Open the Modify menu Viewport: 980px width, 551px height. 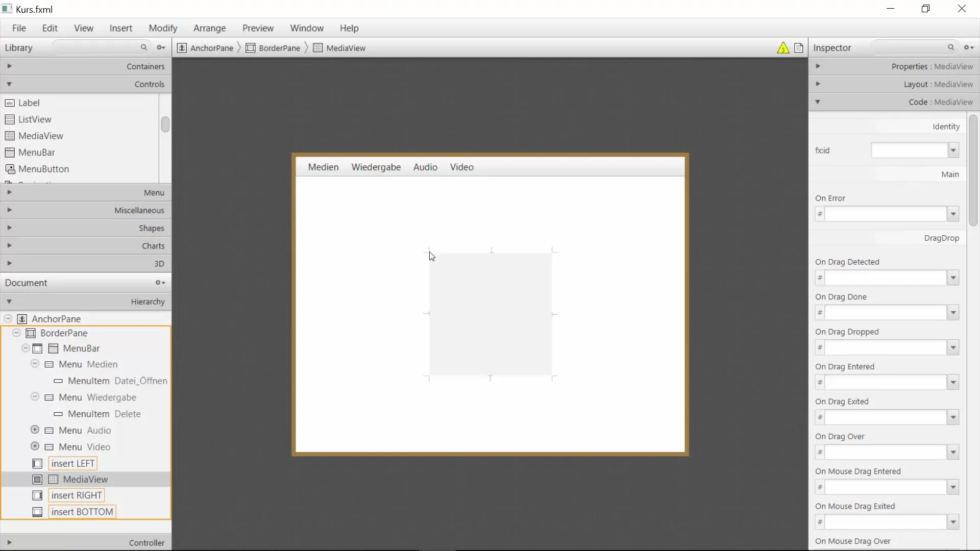(x=163, y=28)
